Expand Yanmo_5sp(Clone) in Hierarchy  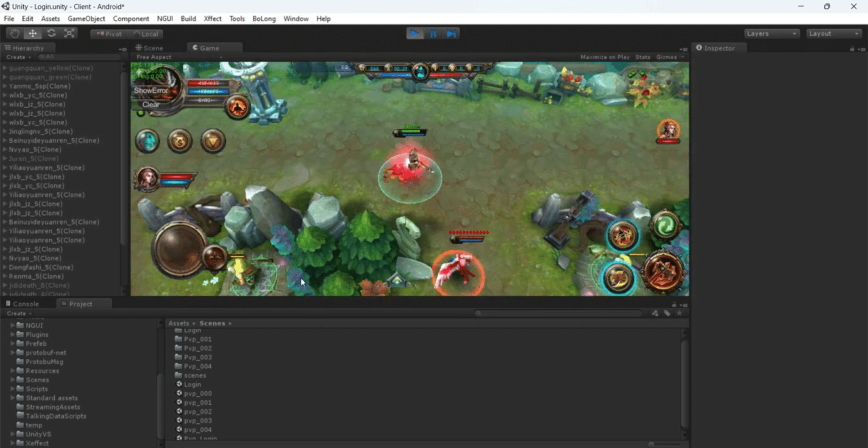(x=5, y=86)
